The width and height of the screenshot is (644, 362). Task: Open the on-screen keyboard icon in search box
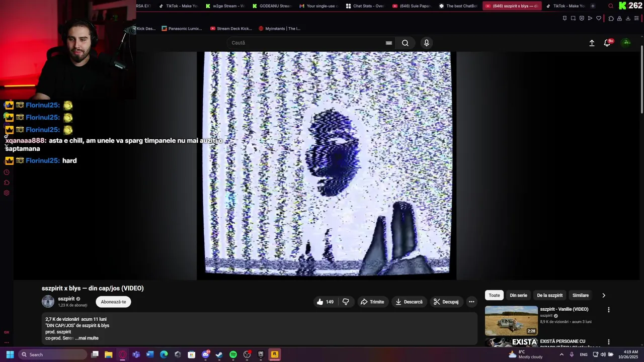(x=388, y=43)
